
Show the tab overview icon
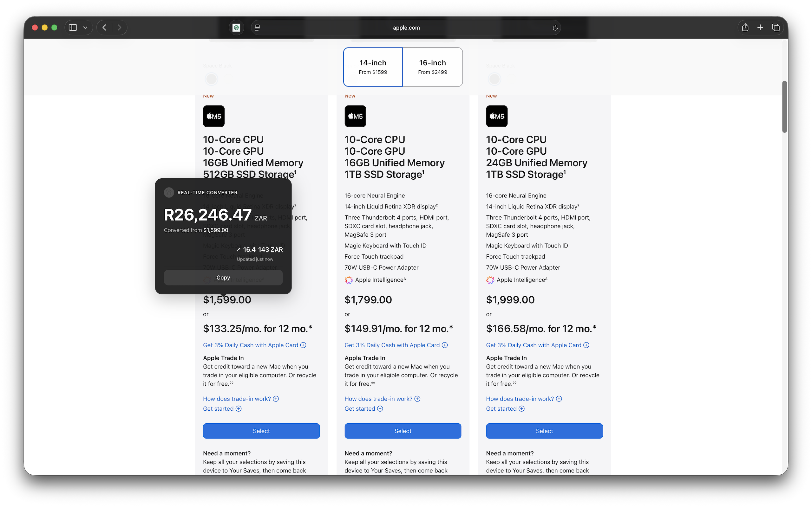coord(776,28)
